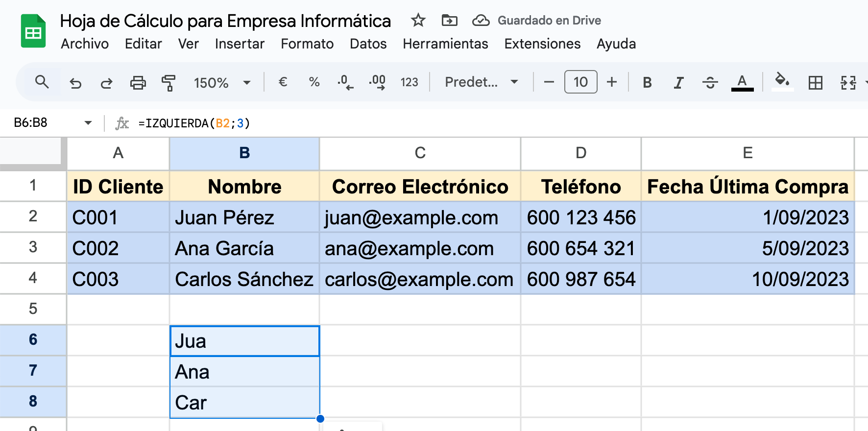868x431 pixels.
Task: Open the borders tool in toolbar
Action: click(x=815, y=83)
